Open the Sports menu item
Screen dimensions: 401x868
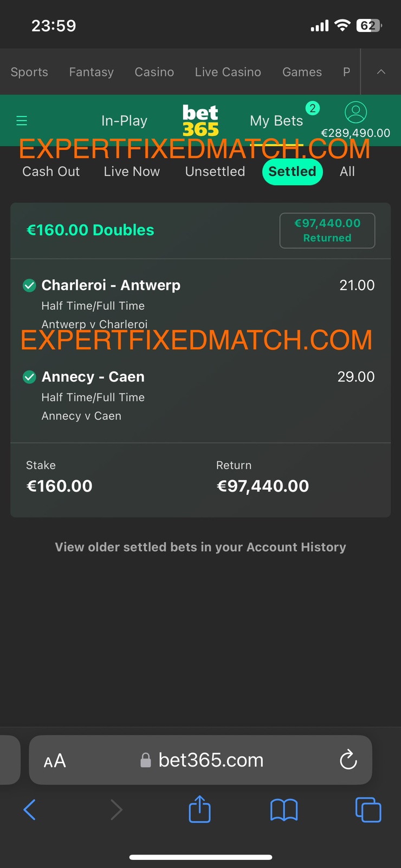[29, 72]
